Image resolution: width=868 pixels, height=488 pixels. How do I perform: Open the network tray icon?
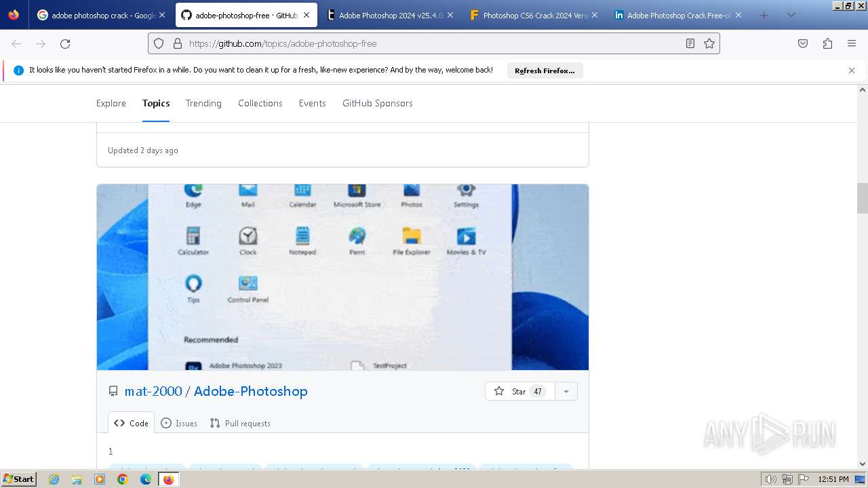pyautogui.click(x=787, y=479)
